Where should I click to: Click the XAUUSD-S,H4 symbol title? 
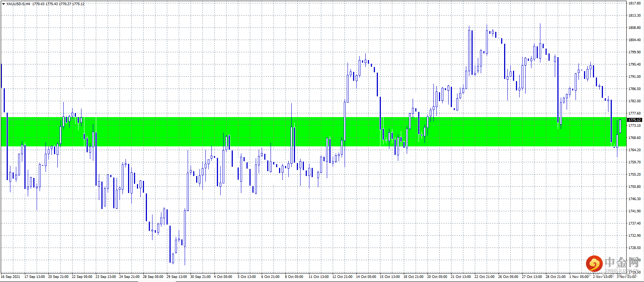(x=18, y=4)
